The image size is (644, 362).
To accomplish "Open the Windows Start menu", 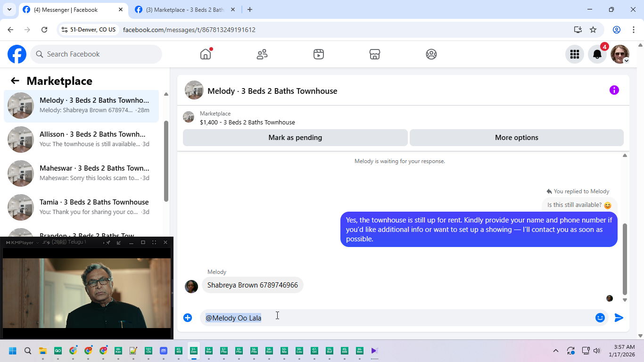I will tap(13, 351).
